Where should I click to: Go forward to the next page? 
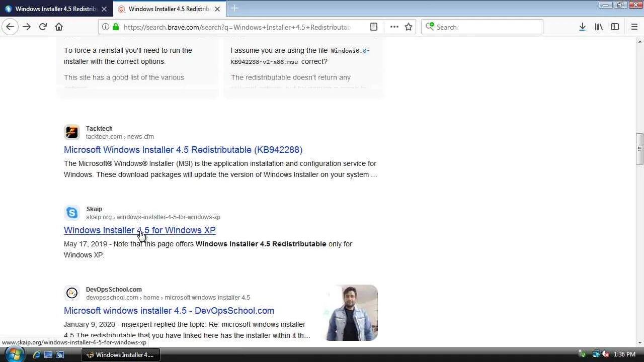tap(27, 27)
